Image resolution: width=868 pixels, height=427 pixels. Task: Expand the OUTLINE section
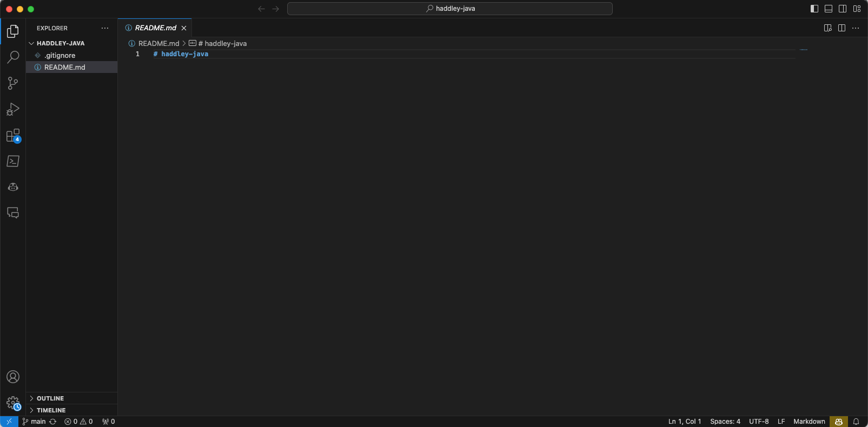tap(71, 398)
